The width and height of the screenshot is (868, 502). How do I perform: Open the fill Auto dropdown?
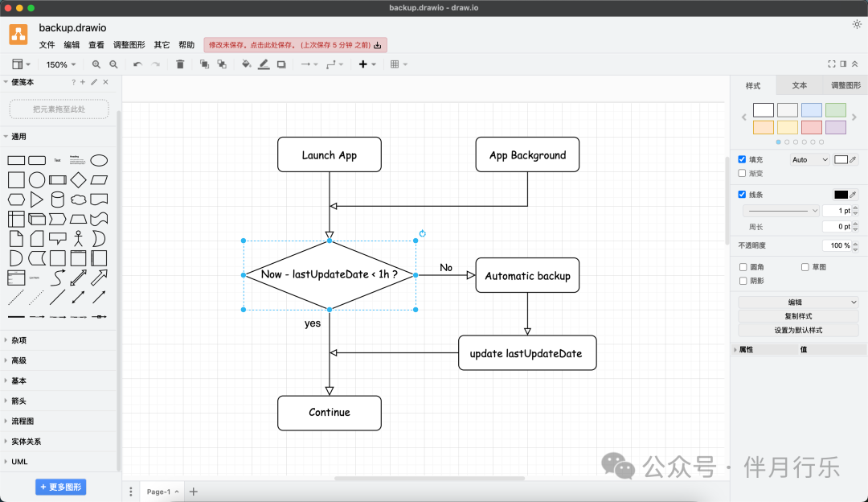pyautogui.click(x=810, y=159)
